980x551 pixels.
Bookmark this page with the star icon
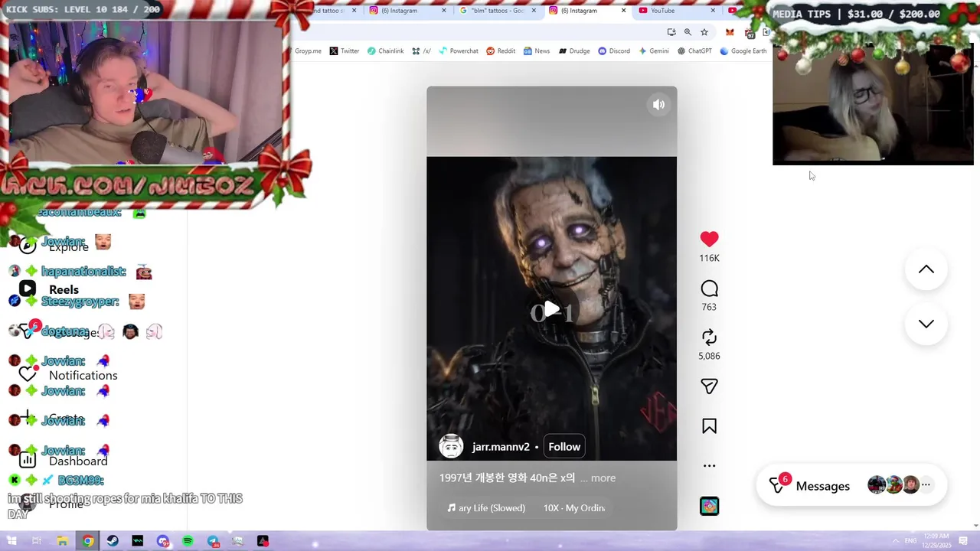coord(704,32)
